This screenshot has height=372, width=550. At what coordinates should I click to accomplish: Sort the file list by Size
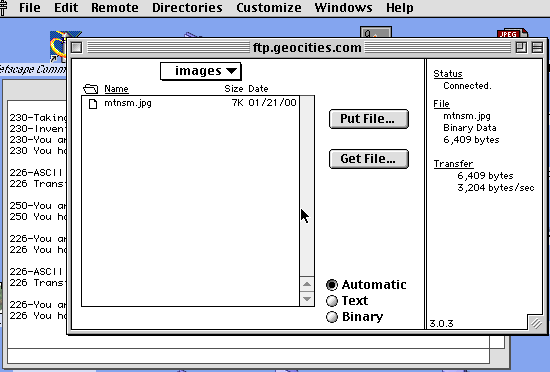coord(234,89)
